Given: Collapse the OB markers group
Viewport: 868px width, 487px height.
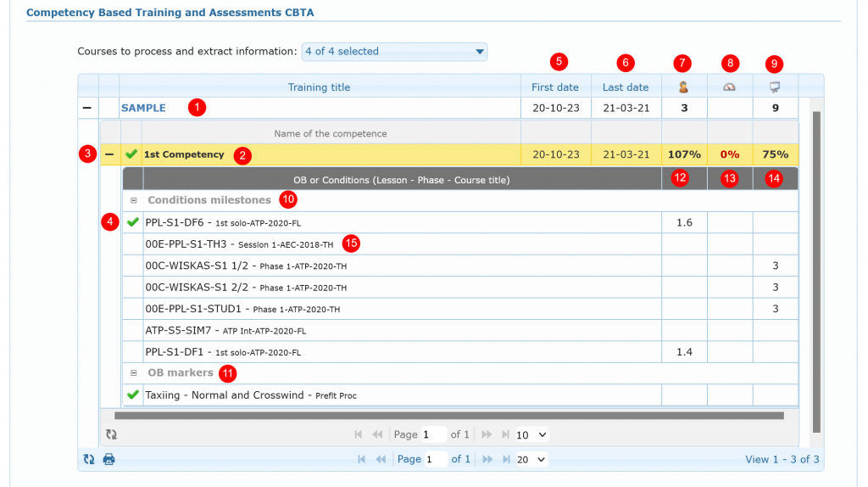Looking at the screenshot, I should [133, 372].
